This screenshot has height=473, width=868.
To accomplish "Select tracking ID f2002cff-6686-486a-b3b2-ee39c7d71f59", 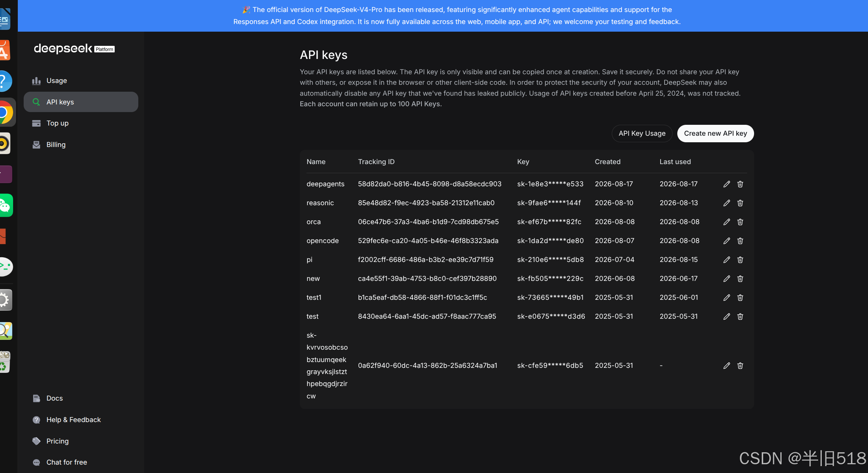I will [x=425, y=260].
